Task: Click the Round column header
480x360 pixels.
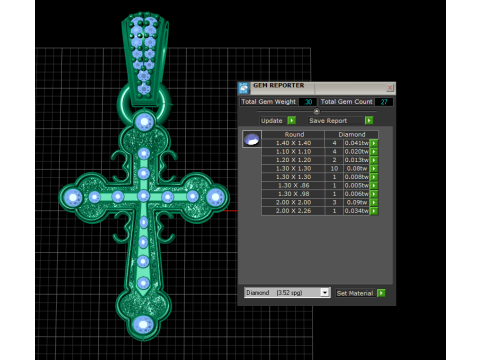Action: point(294,135)
